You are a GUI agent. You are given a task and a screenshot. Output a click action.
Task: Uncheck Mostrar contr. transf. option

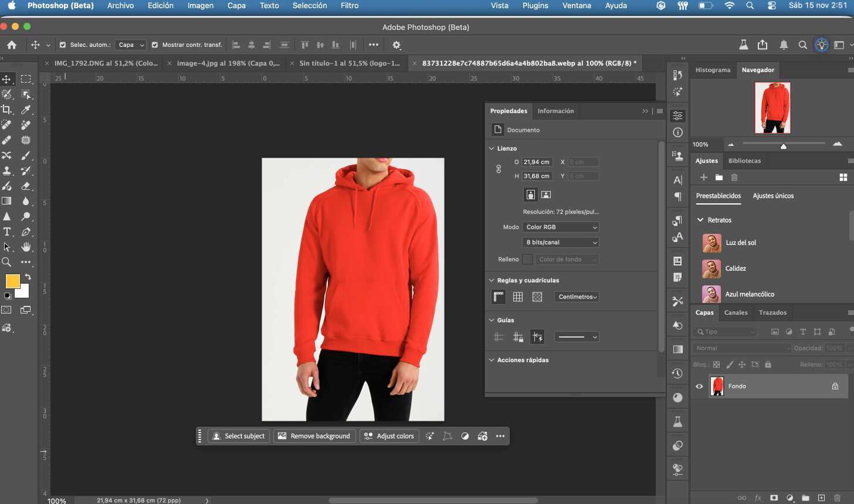(155, 45)
